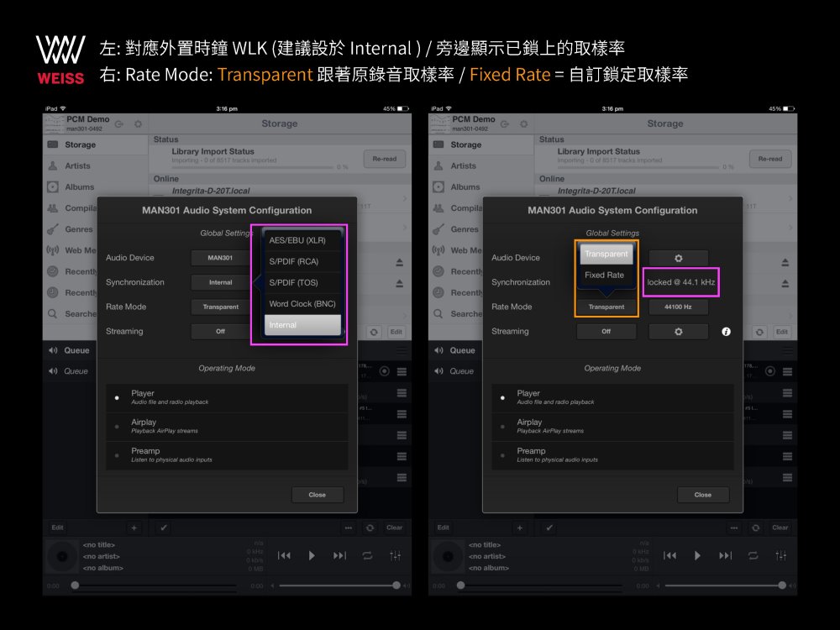Select Airplay operating mode, right screenshot
Screen dimensions: 840x630
[x=613, y=427]
